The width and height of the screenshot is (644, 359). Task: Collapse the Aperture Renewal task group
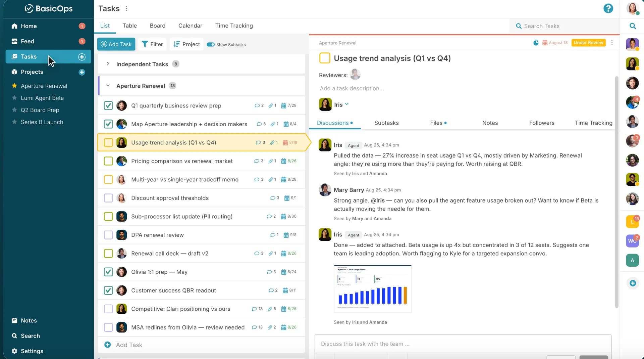coord(108,86)
